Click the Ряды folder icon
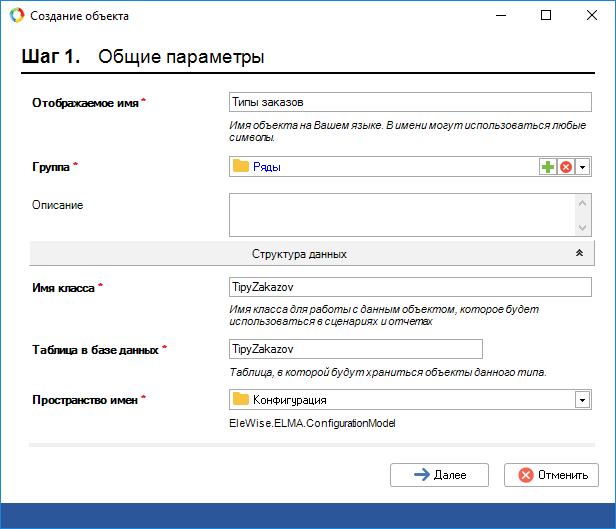This screenshot has width=616, height=529. tap(241, 167)
